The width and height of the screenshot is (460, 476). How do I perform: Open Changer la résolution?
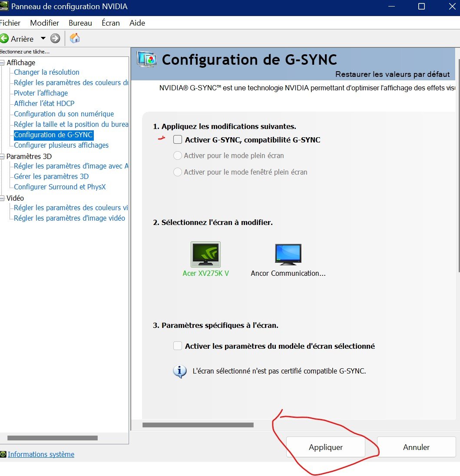[x=46, y=72]
